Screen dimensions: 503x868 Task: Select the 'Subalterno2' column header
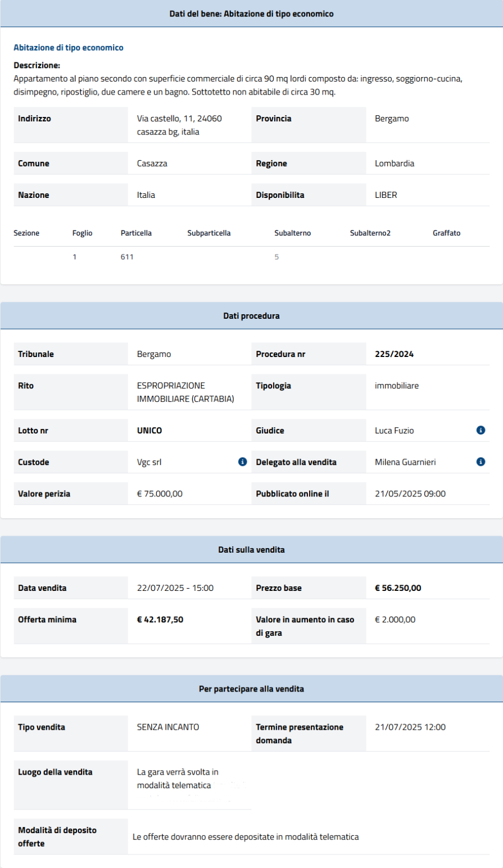[370, 233]
